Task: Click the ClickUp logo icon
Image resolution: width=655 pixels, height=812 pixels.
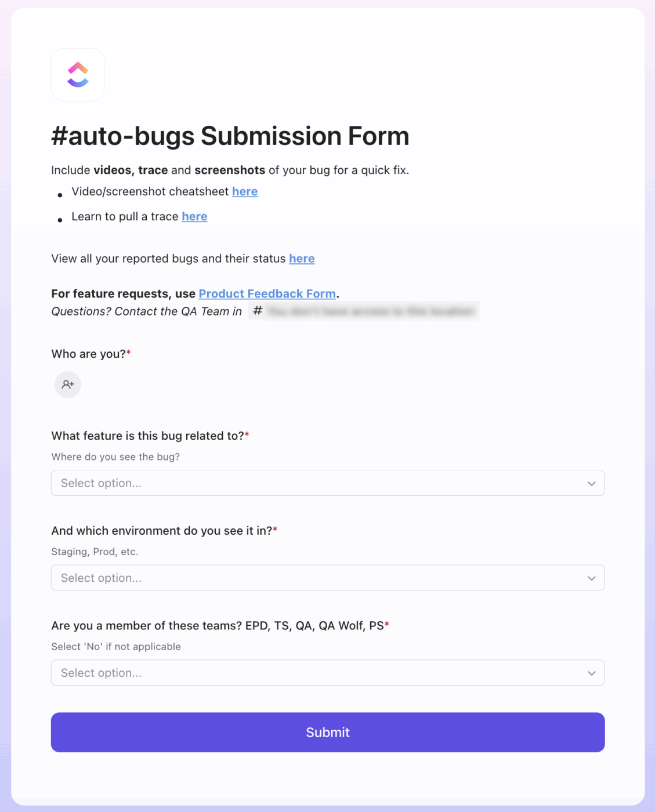Action: coord(78,75)
